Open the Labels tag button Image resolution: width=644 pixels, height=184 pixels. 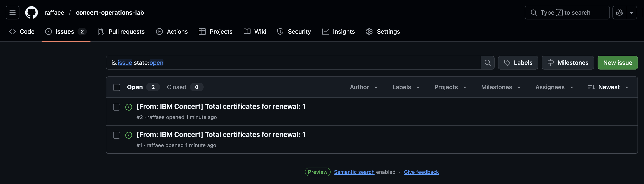[x=518, y=62]
